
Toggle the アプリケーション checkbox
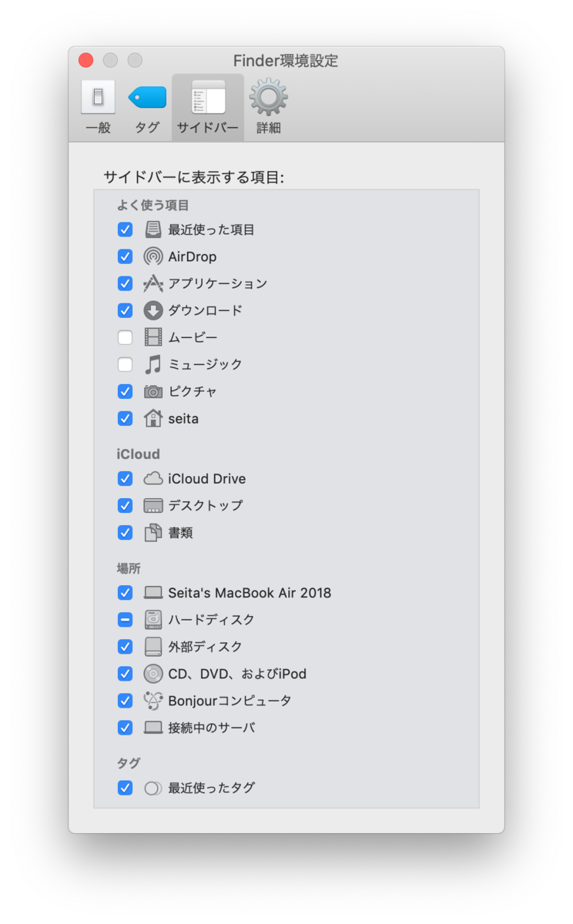[125, 283]
